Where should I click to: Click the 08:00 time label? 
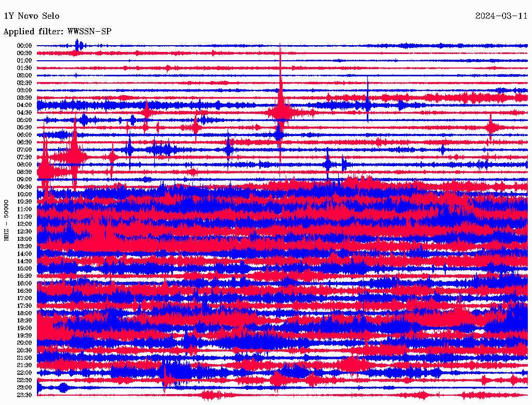(x=24, y=165)
